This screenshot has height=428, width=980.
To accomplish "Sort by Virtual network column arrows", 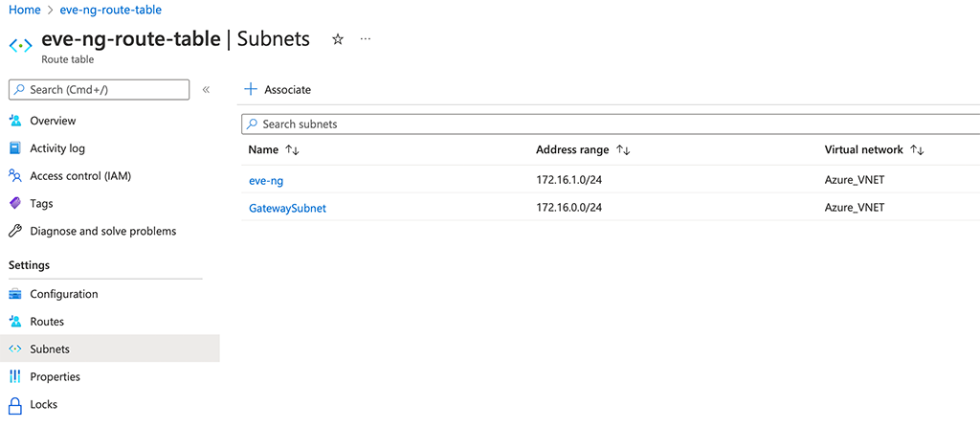I will 917,150.
